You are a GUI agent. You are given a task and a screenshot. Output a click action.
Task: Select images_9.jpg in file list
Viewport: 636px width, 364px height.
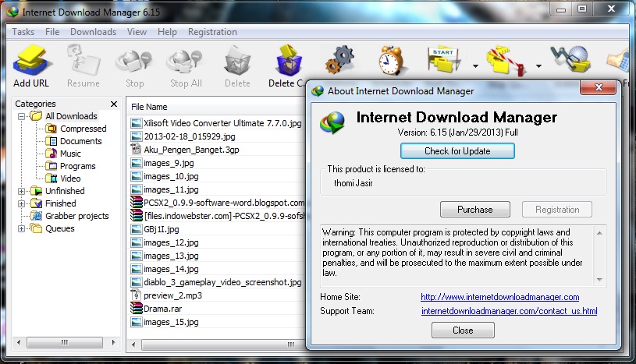169,163
